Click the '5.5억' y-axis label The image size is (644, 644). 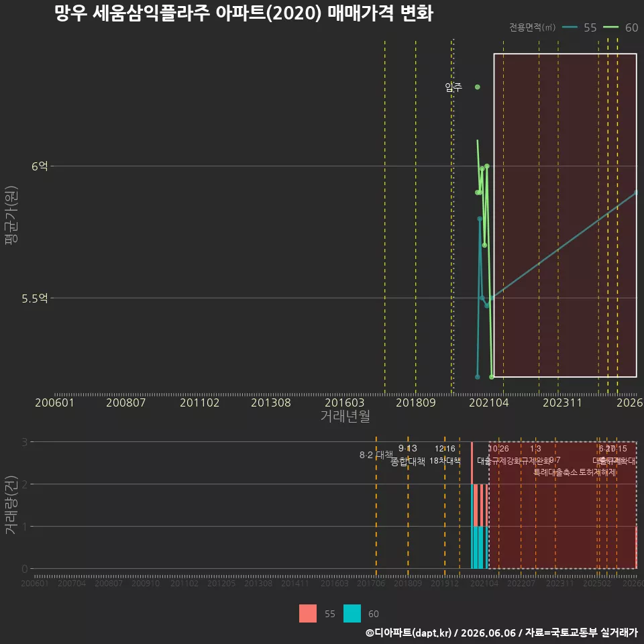(35, 298)
